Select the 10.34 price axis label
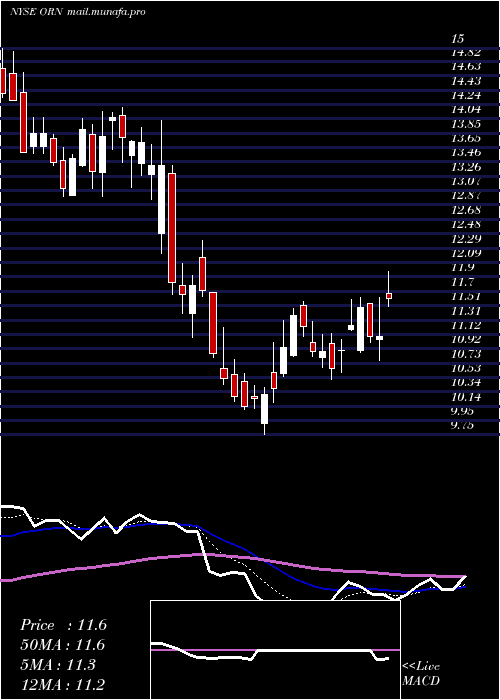500x700 pixels. click(466, 382)
